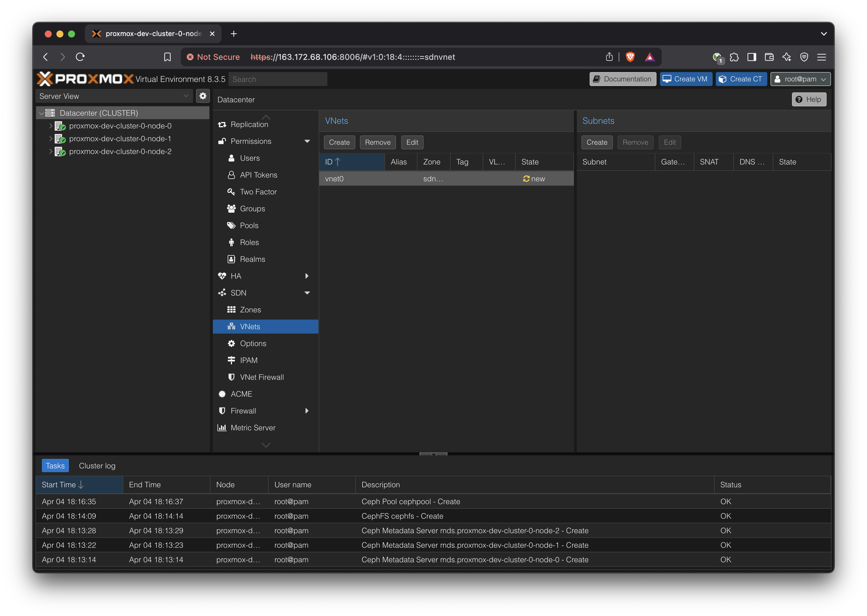The height and width of the screenshot is (616, 867).
Task: Switch to the Cluster log tab
Action: click(x=97, y=466)
